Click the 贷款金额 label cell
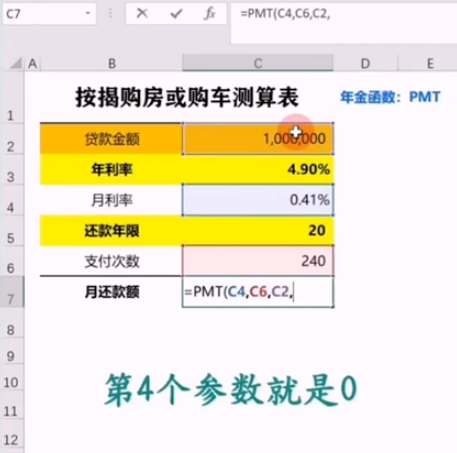This screenshot has height=453, width=457. pos(112,139)
